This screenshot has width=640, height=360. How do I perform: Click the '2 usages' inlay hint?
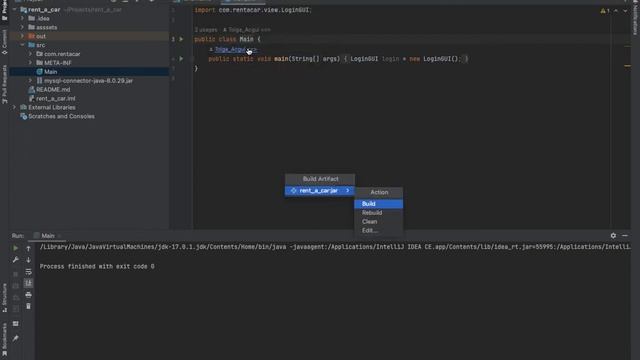pyautogui.click(x=206, y=30)
